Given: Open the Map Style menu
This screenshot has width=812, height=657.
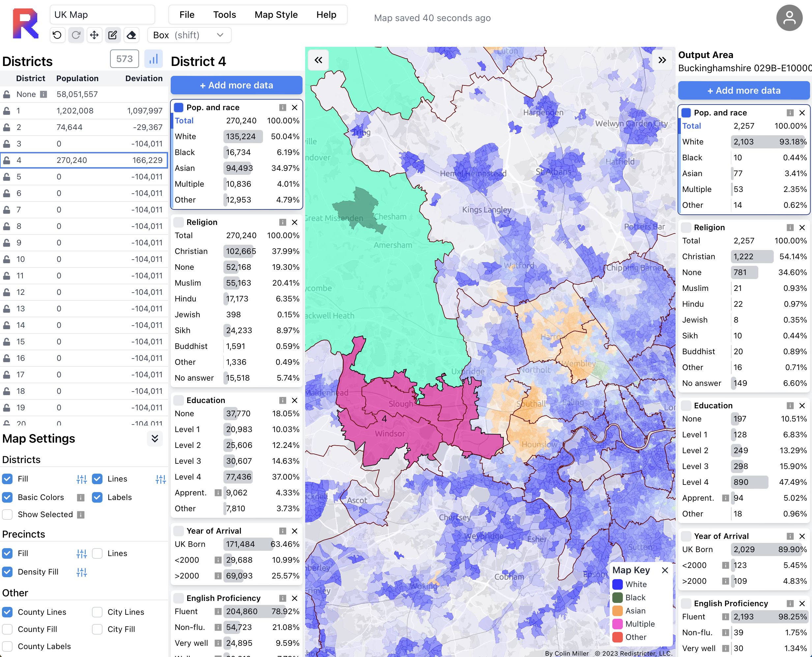Looking at the screenshot, I should pos(276,15).
